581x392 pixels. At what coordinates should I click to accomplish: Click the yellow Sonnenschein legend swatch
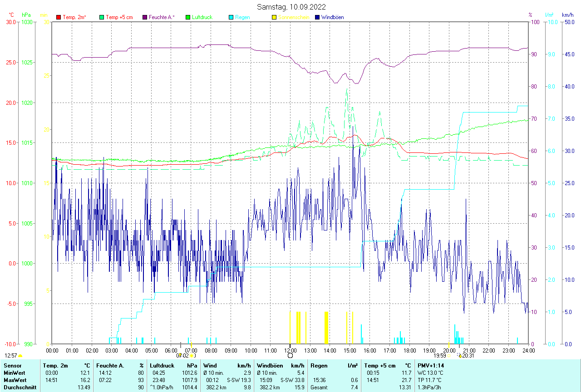point(275,17)
